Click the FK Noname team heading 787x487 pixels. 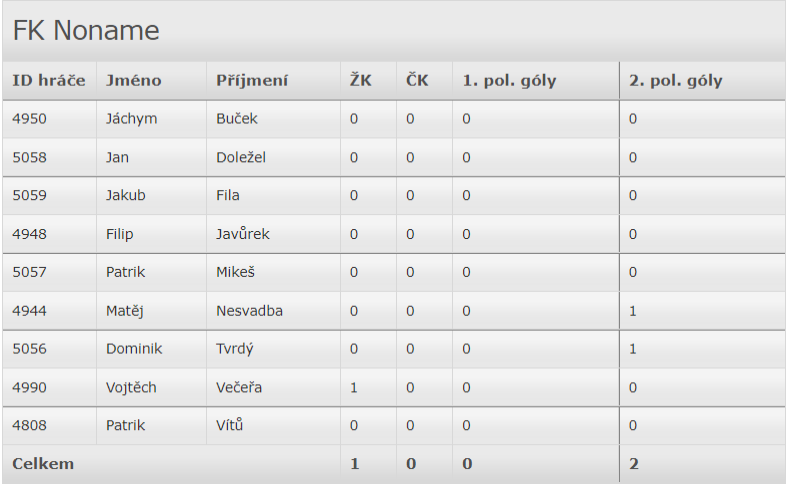[86, 31]
